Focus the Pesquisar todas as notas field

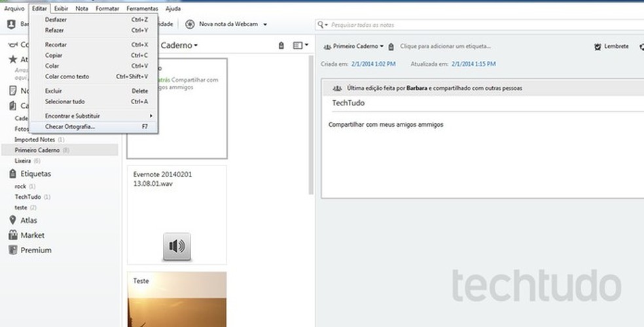(x=487, y=25)
